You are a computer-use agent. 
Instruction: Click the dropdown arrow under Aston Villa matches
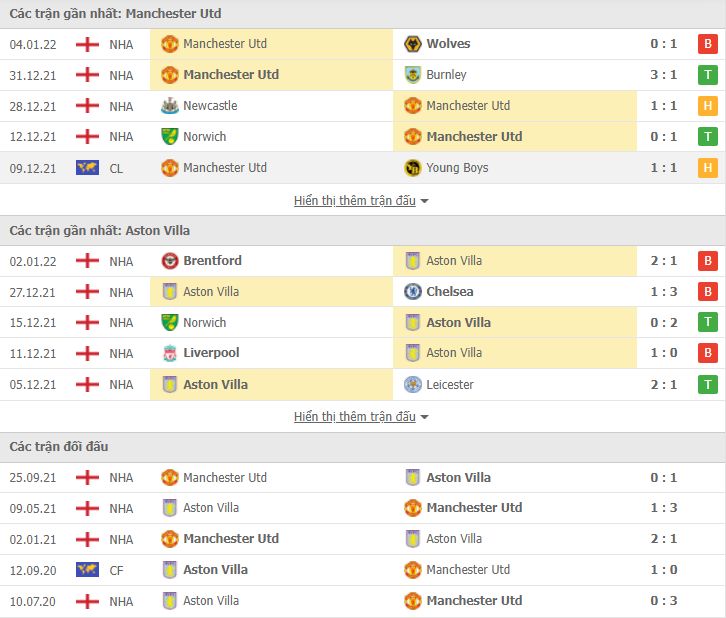(424, 418)
